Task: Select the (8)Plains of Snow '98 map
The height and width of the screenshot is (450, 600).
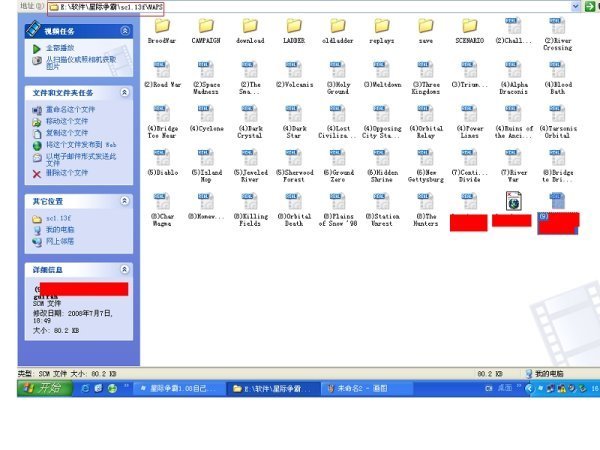Action: pyautogui.click(x=338, y=210)
